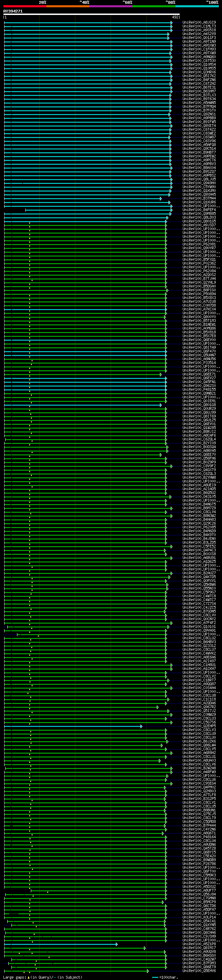222x980 pixels.
Task: Select hit UniRef100_B4FZN6
Action: coord(199,80)
